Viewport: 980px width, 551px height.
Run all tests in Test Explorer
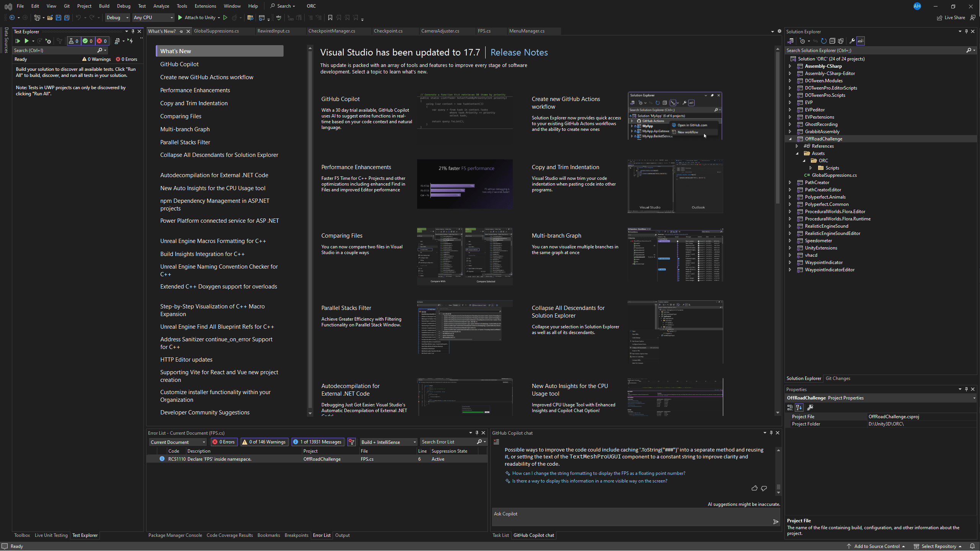pyautogui.click(x=18, y=41)
